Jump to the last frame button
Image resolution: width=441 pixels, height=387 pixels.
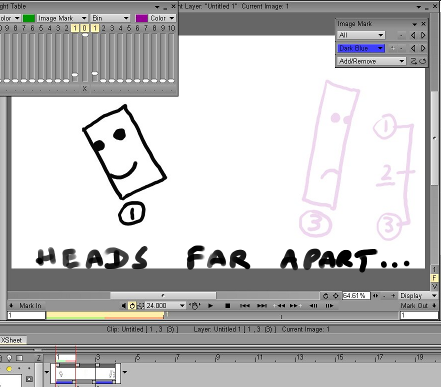pos(262,306)
